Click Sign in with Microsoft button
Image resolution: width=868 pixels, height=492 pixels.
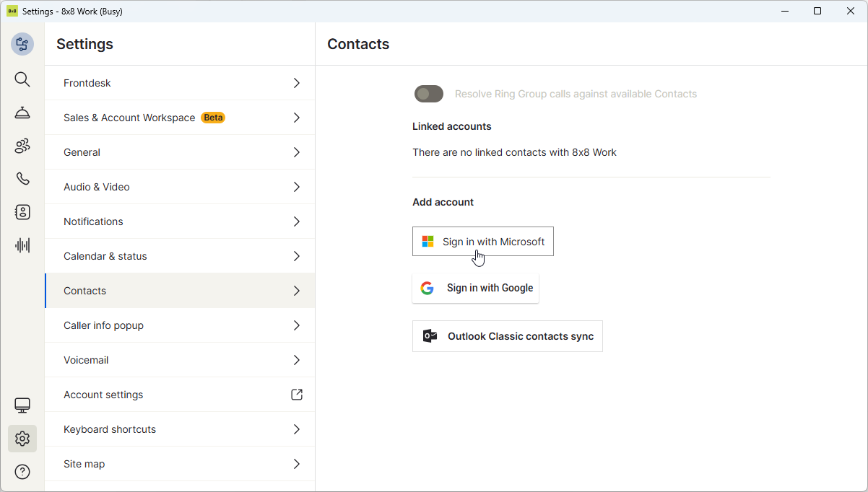[x=483, y=242]
